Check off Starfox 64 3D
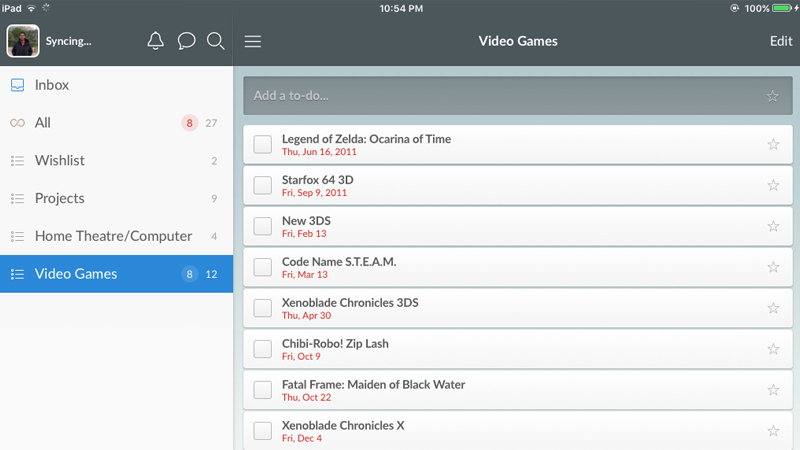The width and height of the screenshot is (800, 450). pos(263,185)
